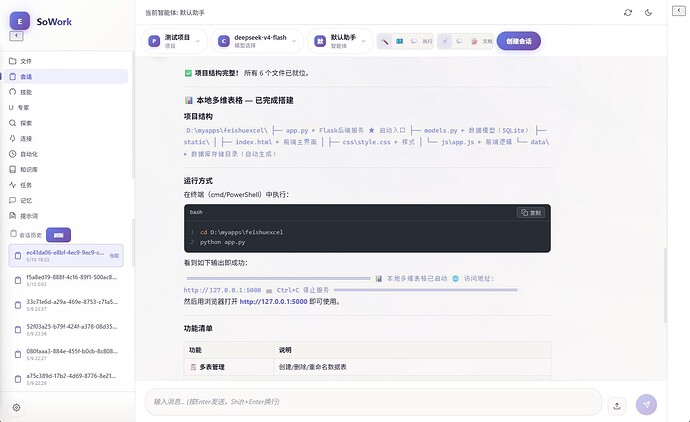This screenshot has width=690, height=422.
Task: Select the chat bubble icon before 执行
Action: coord(414,41)
